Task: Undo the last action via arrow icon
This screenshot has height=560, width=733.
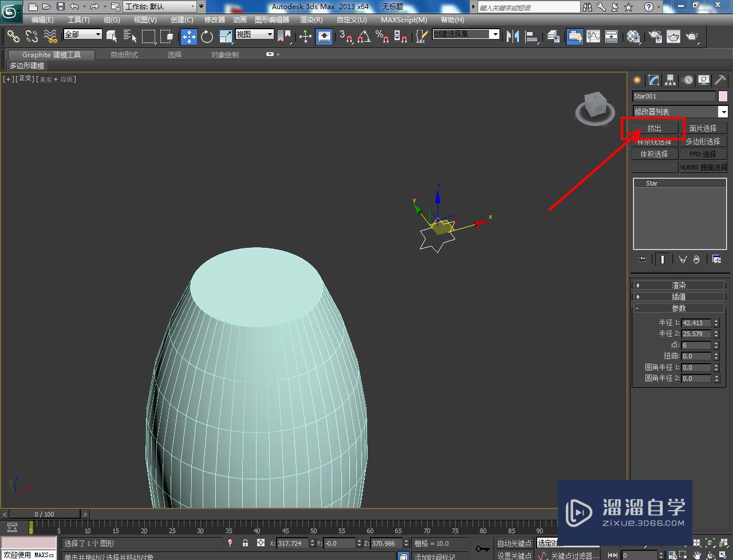Action: pos(74,7)
